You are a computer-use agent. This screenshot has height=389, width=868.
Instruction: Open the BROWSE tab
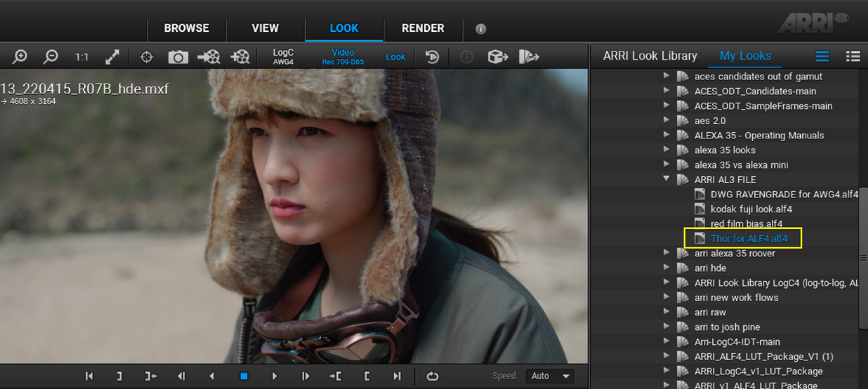[x=186, y=28]
